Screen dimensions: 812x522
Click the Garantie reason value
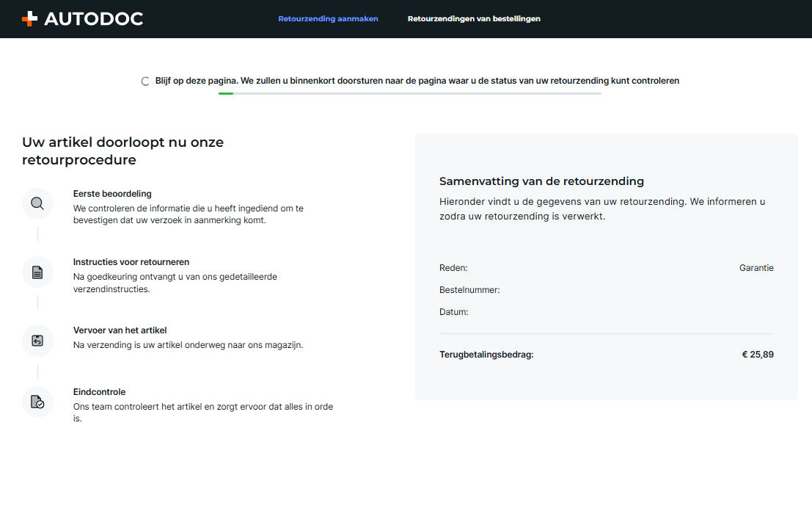coord(756,268)
